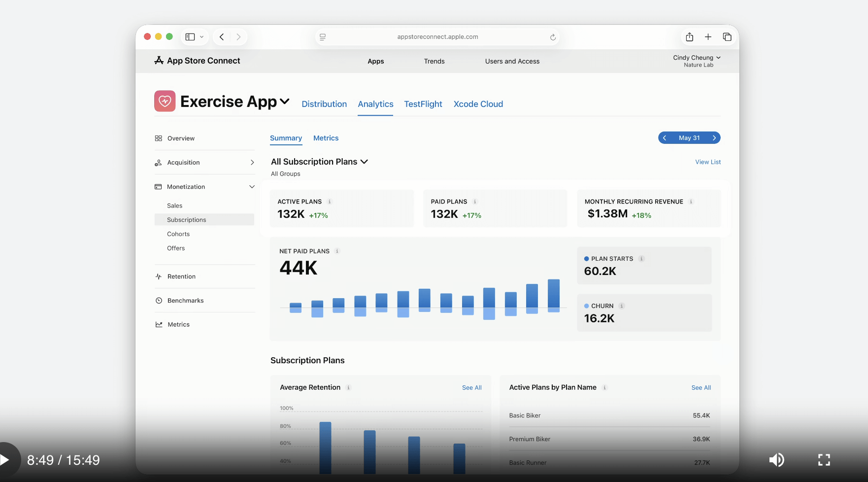Image resolution: width=868 pixels, height=482 pixels.
Task: Click the Active Plans info icon
Action: pyautogui.click(x=330, y=202)
